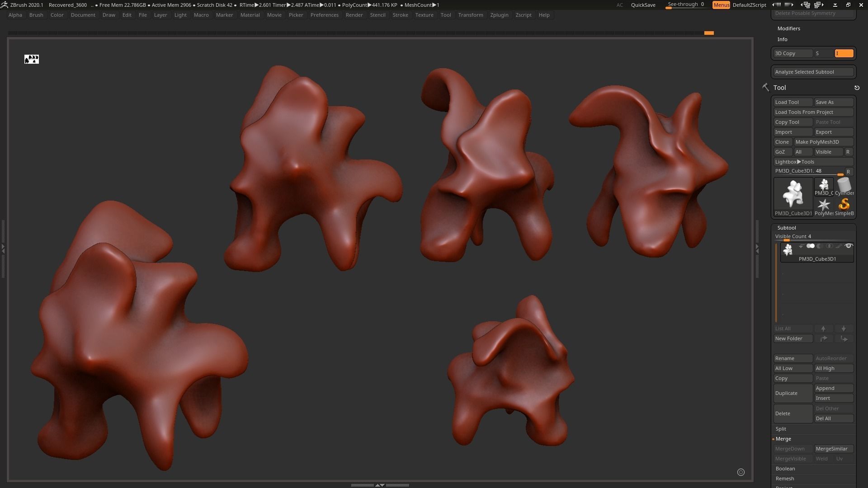Click Analyze Selected Subtool button

(x=813, y=72)
